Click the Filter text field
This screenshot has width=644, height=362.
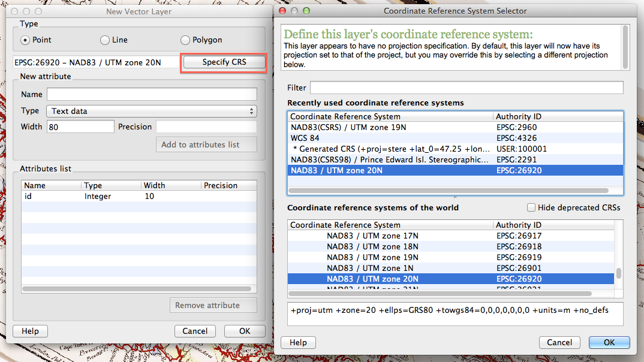466,88
